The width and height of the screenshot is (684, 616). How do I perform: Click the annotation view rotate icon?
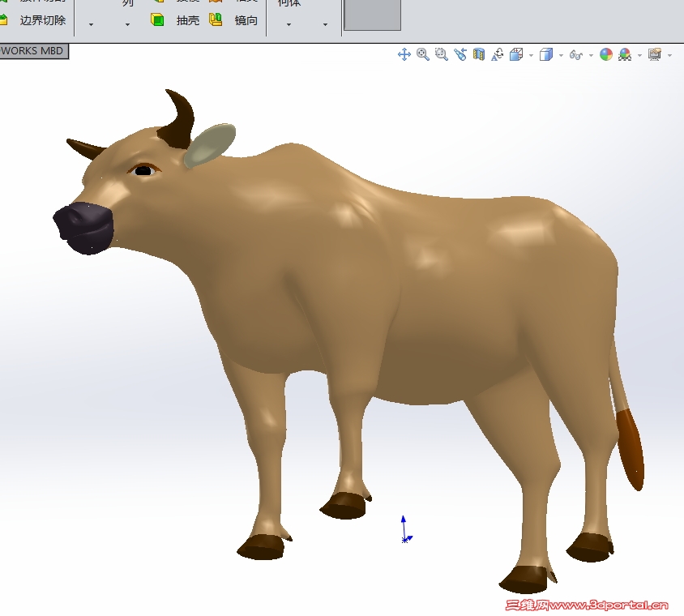pos(498,54)
